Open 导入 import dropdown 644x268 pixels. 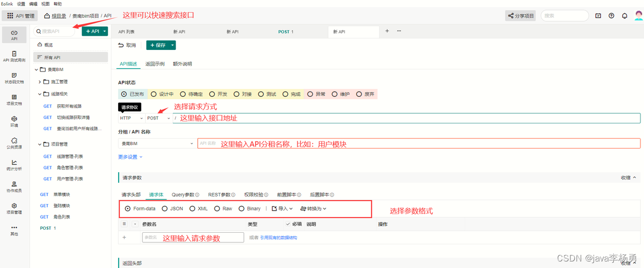(282, 209)
